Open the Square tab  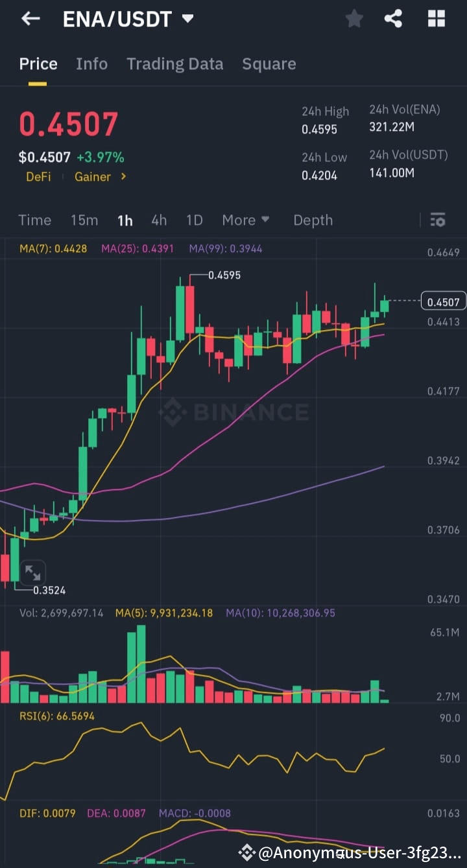[x=269, y=64]
